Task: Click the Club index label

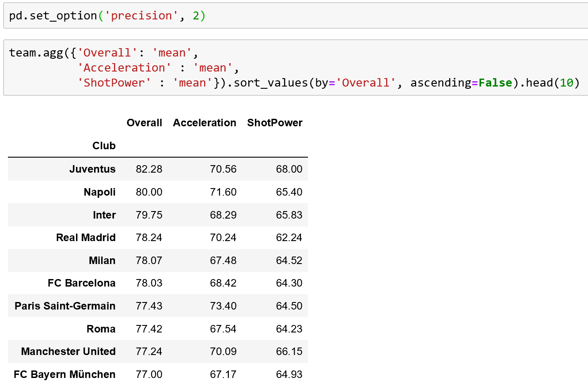Action: [x=104, y=146]
